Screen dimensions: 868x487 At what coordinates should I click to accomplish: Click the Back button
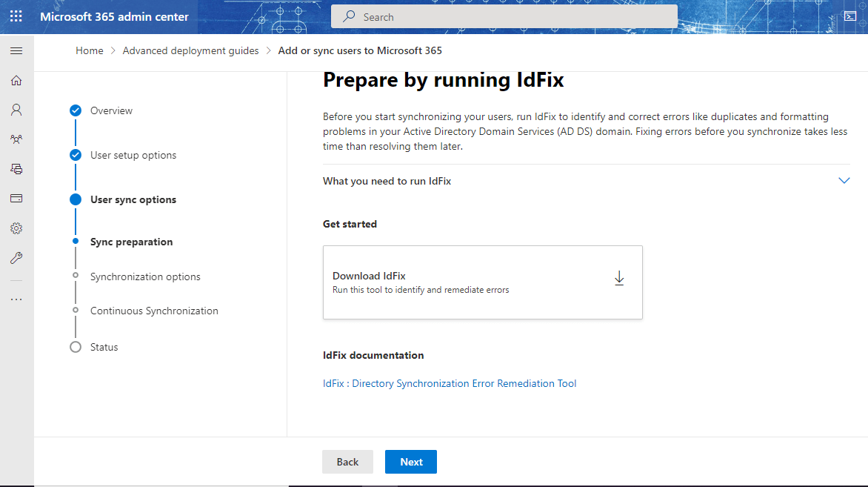point(347,462)
